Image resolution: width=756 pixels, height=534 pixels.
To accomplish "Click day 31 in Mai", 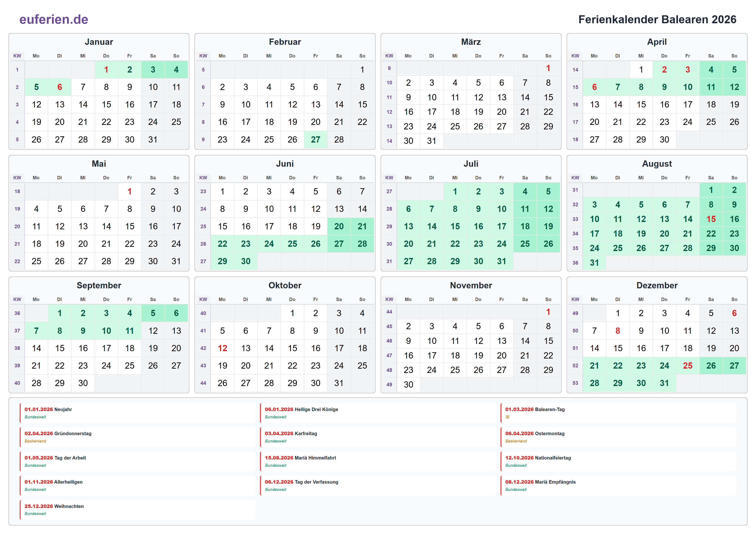I will 176,261.
